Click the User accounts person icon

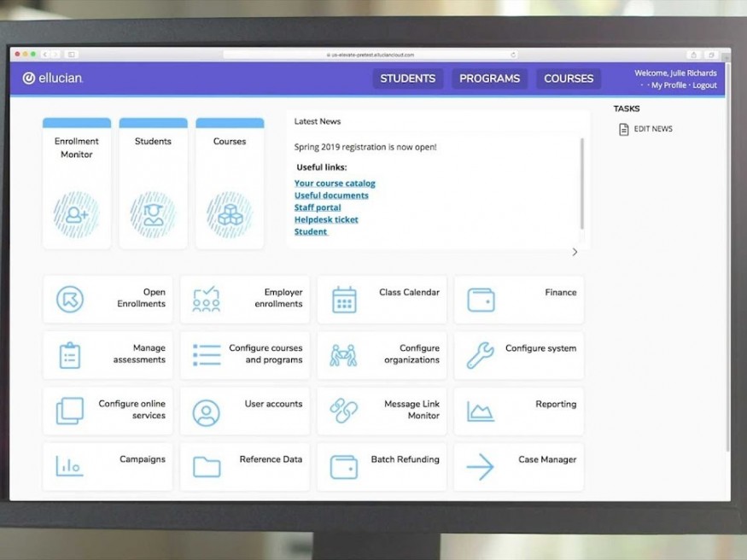[x=207, y=412]
